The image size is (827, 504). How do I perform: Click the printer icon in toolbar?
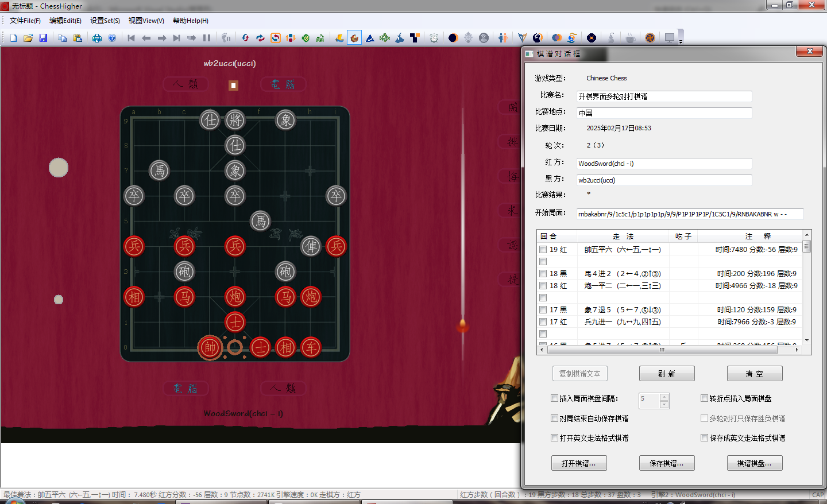pyautogui.click(x=97, y=38)
